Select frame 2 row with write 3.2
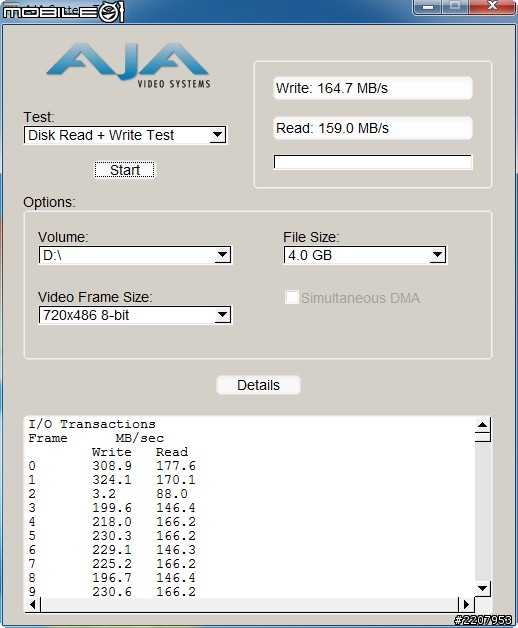The image size is (518, 628). tap(112, 494)
